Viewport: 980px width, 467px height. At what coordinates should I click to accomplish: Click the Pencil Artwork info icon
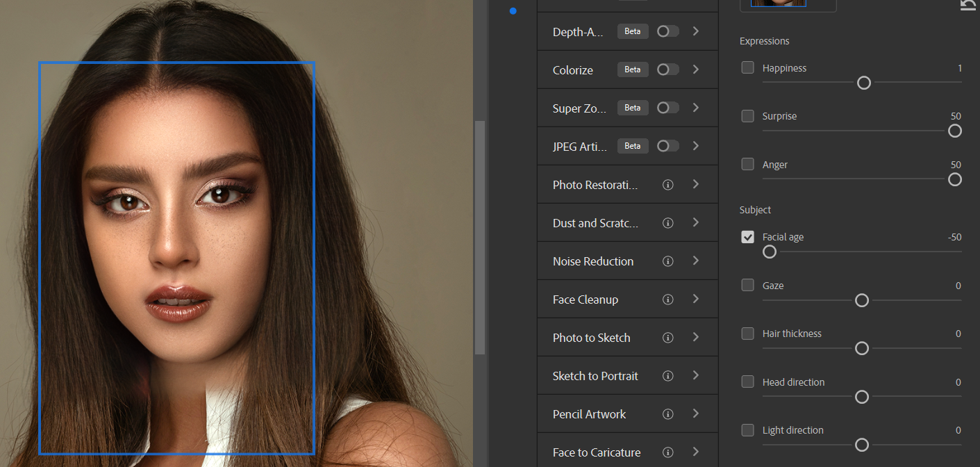(x=668, y=414)
